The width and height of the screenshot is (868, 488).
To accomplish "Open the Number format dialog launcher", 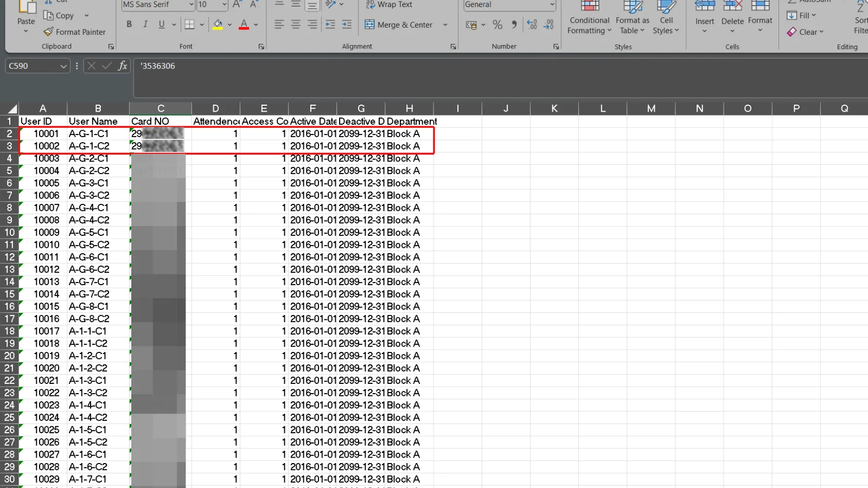I will click(x=556, y=47).
